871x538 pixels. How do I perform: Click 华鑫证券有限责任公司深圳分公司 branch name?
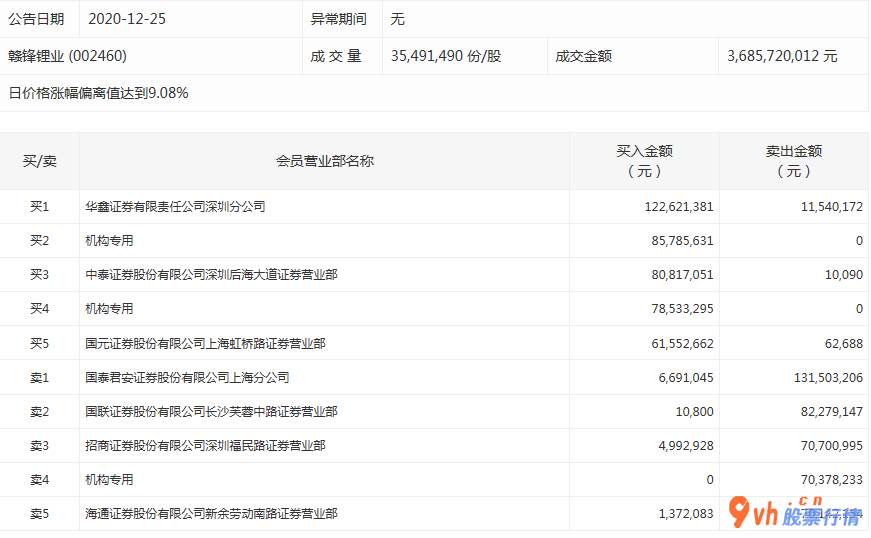coord(175,207)
